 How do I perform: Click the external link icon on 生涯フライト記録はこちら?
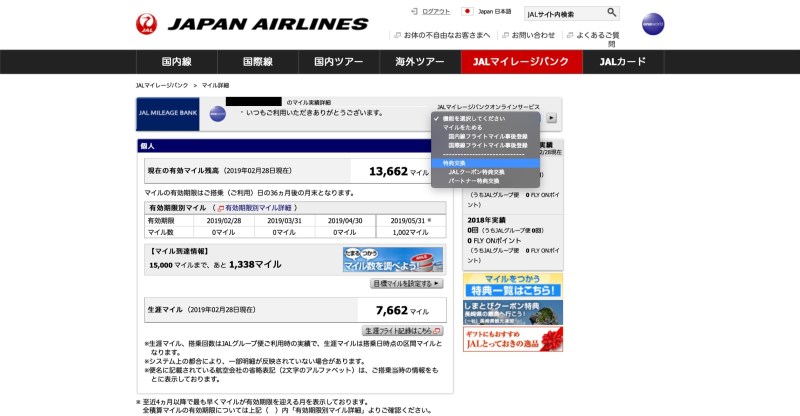(x=436, y=331)
